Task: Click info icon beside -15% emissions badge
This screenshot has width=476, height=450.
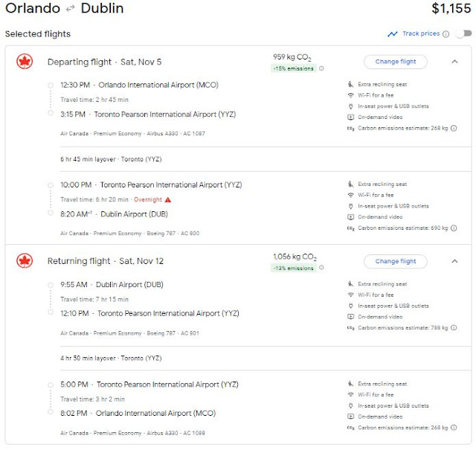Action: (x=321, y=68)
